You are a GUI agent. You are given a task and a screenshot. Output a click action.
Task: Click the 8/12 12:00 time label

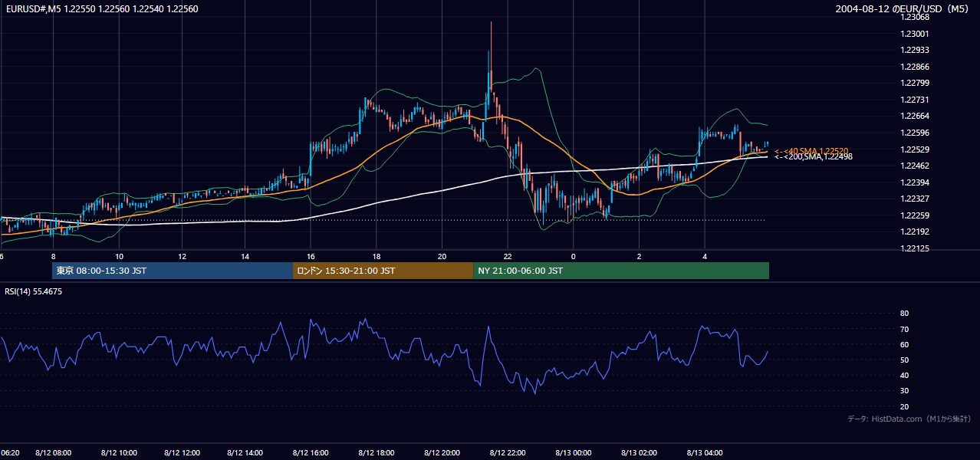182,452
